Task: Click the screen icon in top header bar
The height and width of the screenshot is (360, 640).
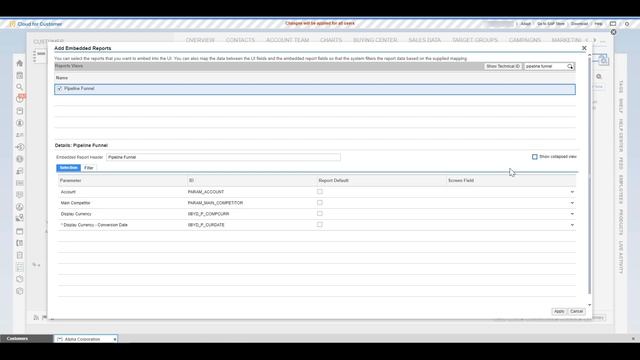Action: click(613, 24)
